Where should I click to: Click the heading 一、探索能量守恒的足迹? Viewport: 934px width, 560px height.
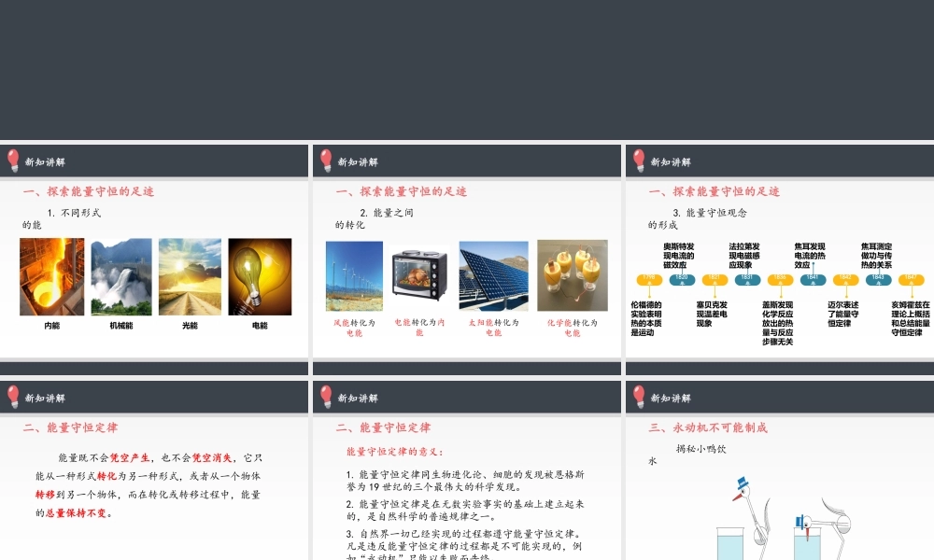pos(91,191)
